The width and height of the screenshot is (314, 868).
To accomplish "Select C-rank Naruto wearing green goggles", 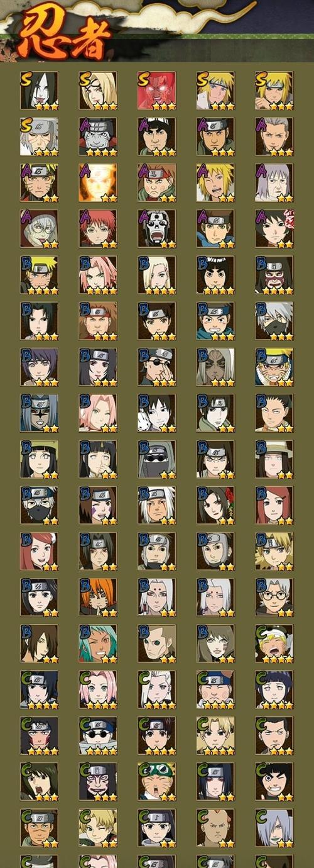I will click(156, 781).
